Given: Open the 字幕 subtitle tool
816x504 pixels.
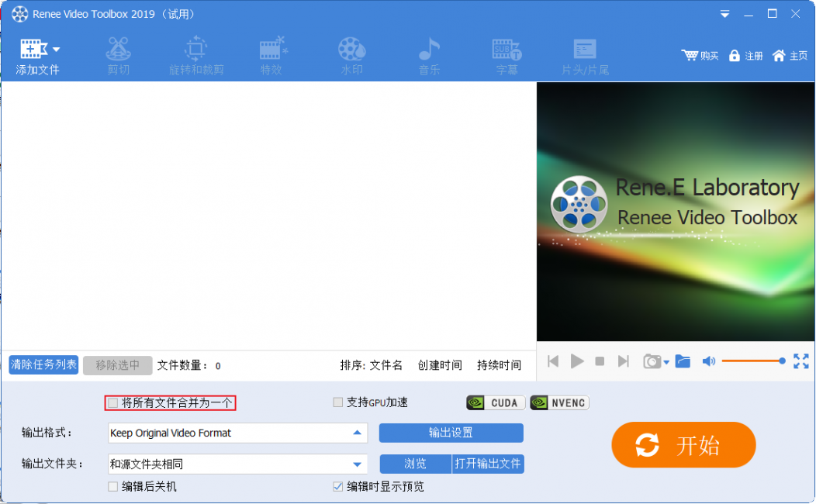Looking at the screenshot, I should click(507, 56).
